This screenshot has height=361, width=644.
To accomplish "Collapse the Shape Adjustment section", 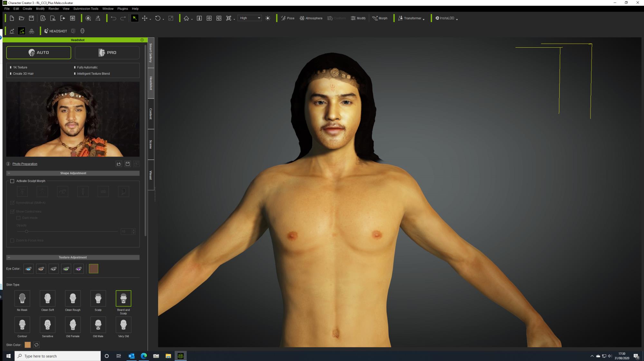I will click(x=9, y=173).
